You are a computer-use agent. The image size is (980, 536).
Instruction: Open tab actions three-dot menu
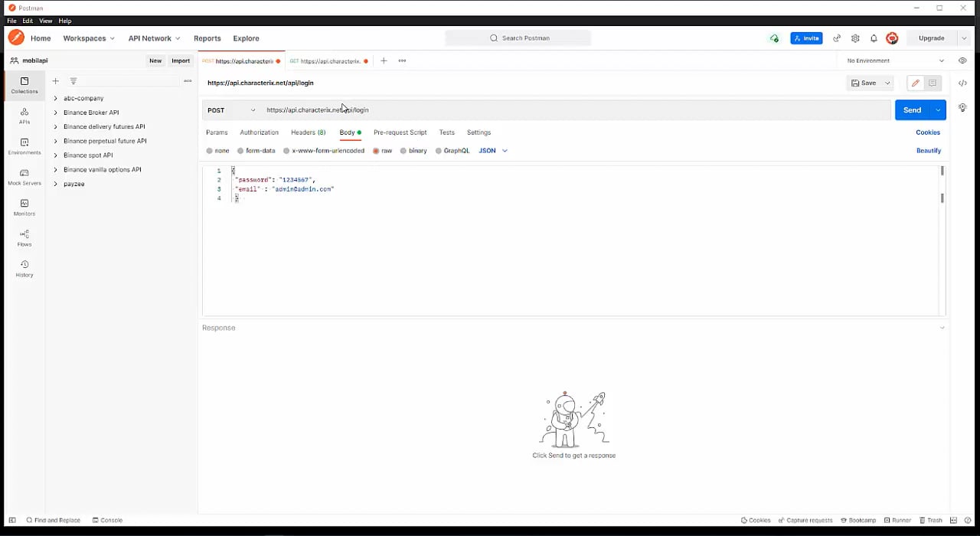coord(402,60)
